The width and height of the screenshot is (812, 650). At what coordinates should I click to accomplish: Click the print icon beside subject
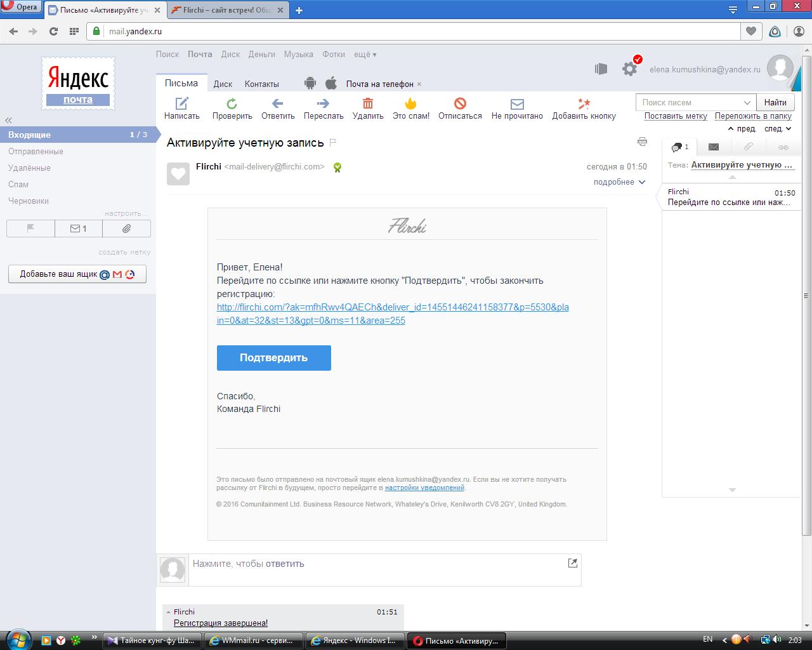642,142
